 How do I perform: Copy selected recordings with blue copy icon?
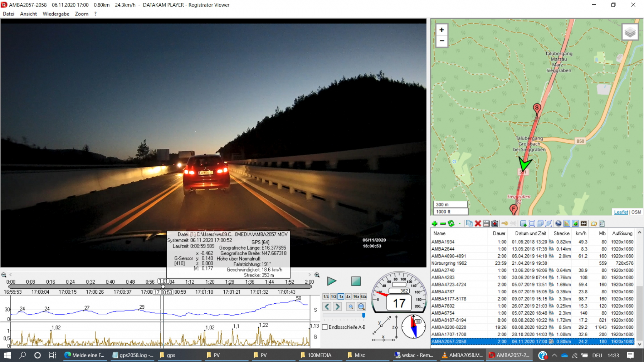pyautogui.click(x=469, y=224)
